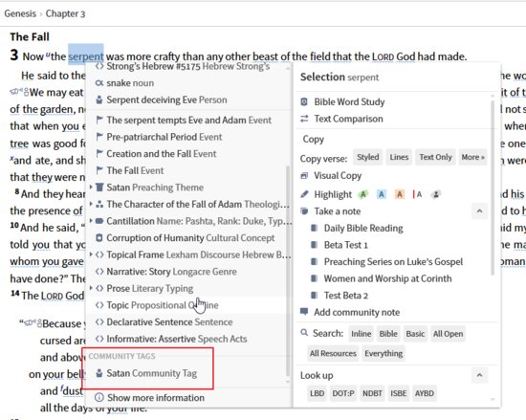This screenshot has width=526, height=420.
Task: Open Bible Word Study for serpent
Action: 349,101
